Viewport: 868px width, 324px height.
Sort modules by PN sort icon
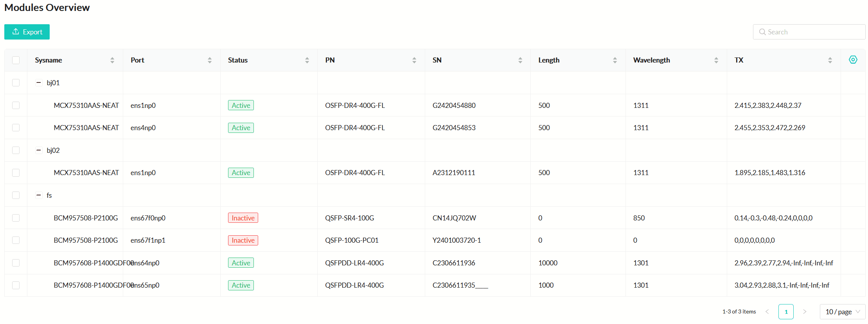click(414, 60)
